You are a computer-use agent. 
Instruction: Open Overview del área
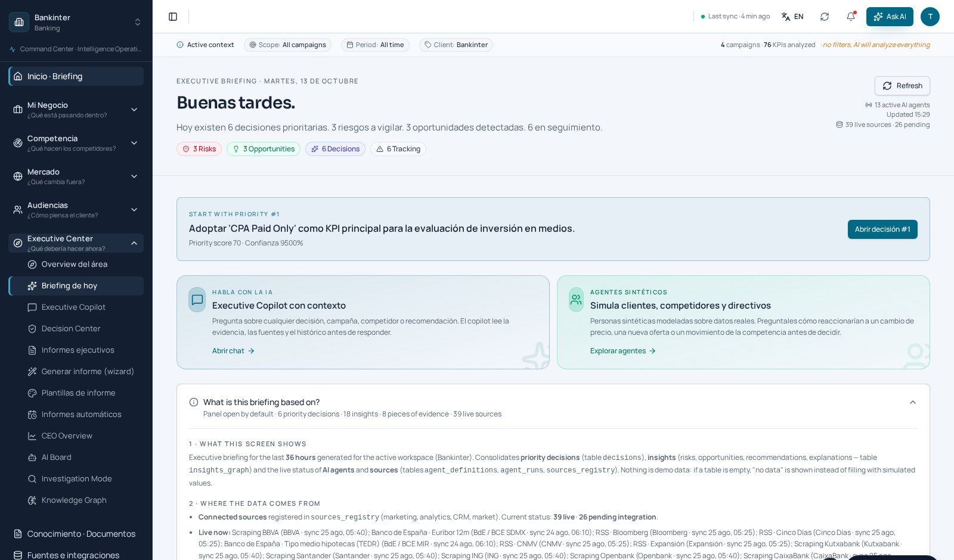click(x=76, y=265)
